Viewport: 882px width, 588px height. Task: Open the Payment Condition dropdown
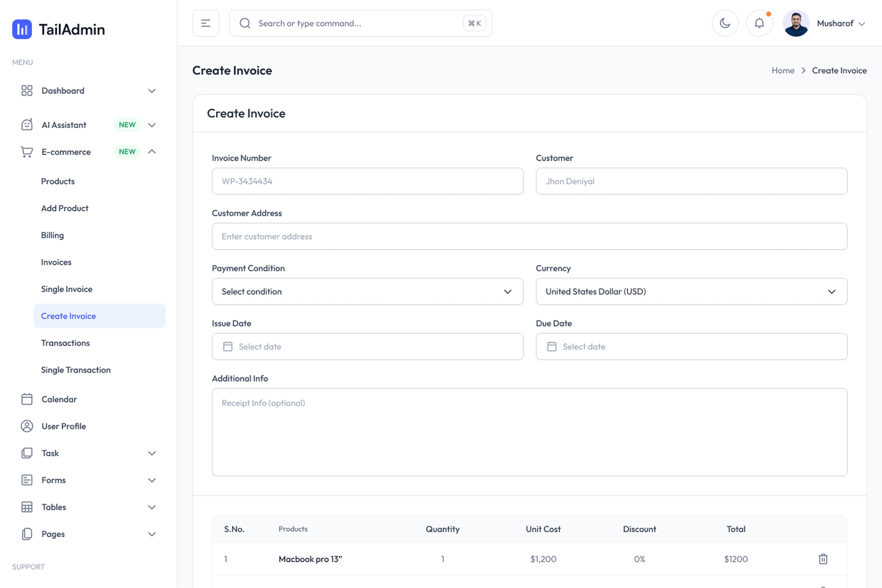[x=368, y=291]
